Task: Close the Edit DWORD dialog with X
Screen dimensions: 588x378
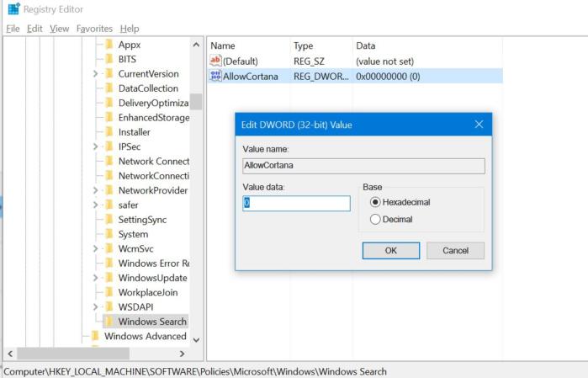Action: (x=479, y=125)
